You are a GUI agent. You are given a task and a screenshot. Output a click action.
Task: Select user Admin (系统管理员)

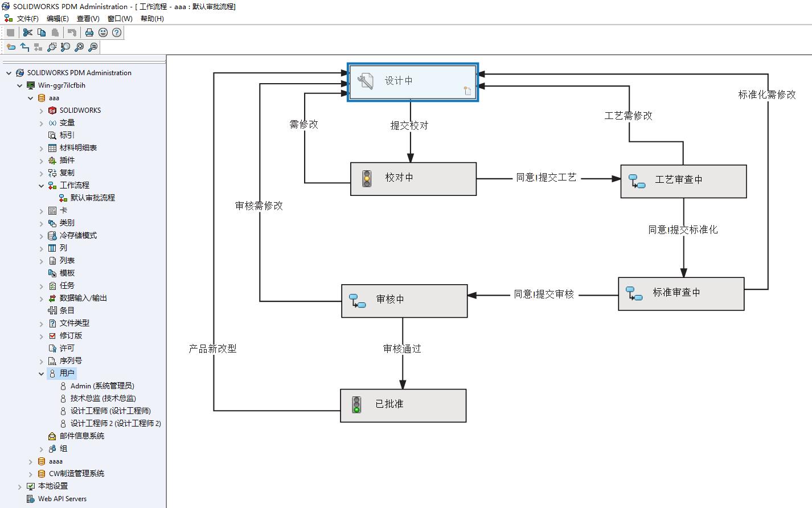(x=102, y=386)
